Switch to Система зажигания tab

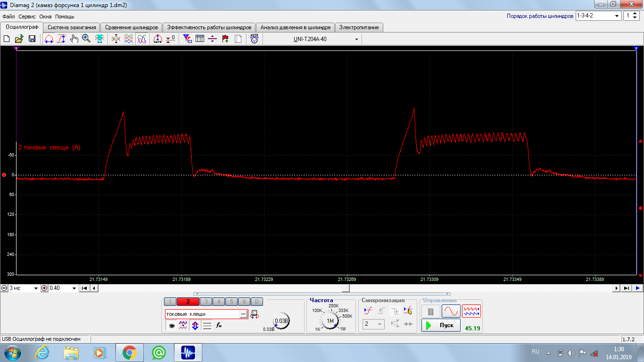coord(72,27)
